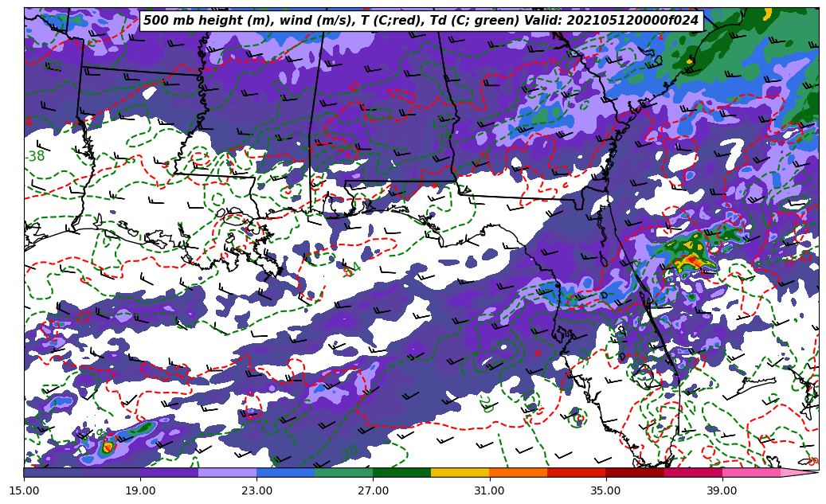Image resolution: width=826 pixels, height=504 pixels.
Task: Click the 15.00 colorbar tick label
Action: [x=24, y=490]
